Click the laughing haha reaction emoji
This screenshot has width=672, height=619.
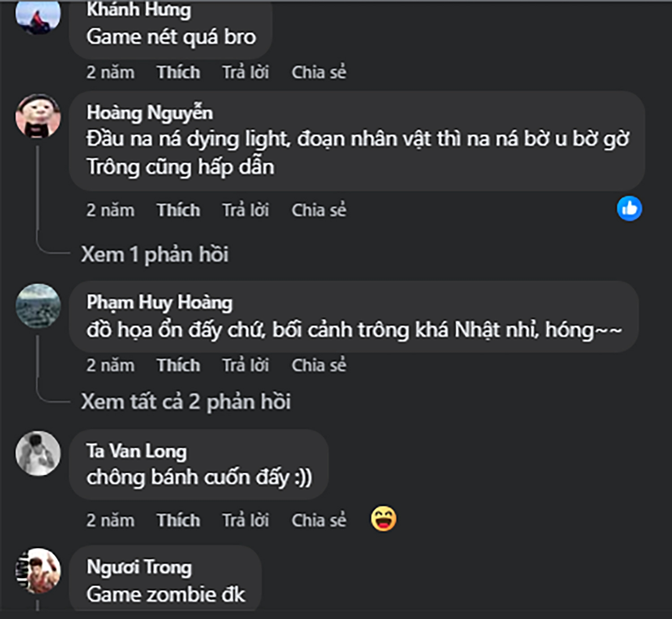(x=383, y=519)
